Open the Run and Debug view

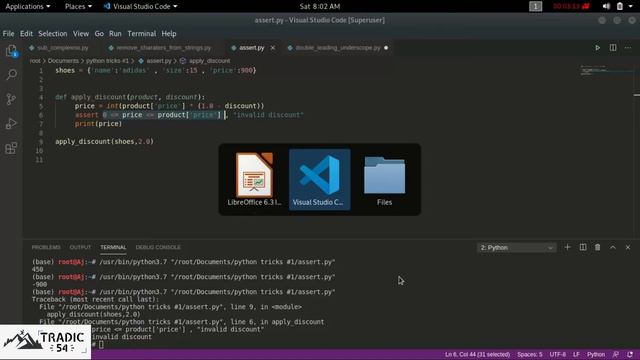tap(11, 124)
